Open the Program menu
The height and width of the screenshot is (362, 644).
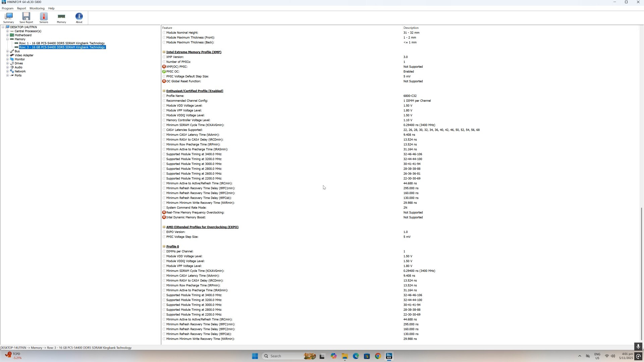7,8
